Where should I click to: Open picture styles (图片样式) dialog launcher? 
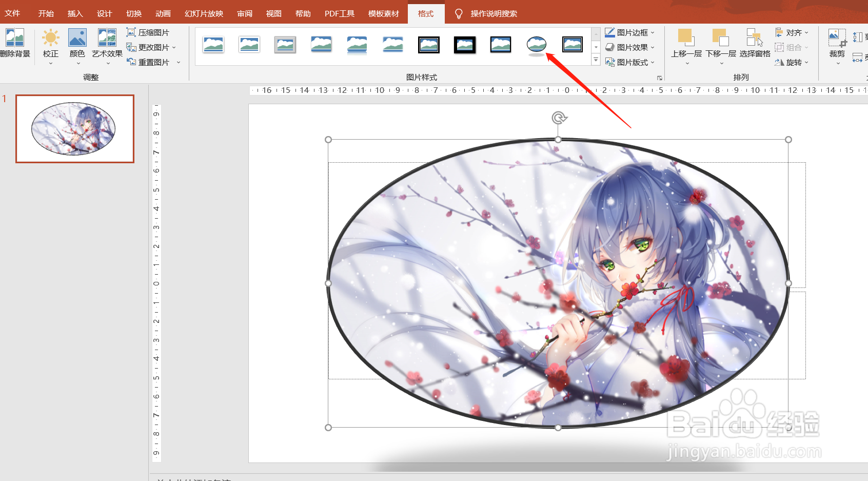click(660, 78)
